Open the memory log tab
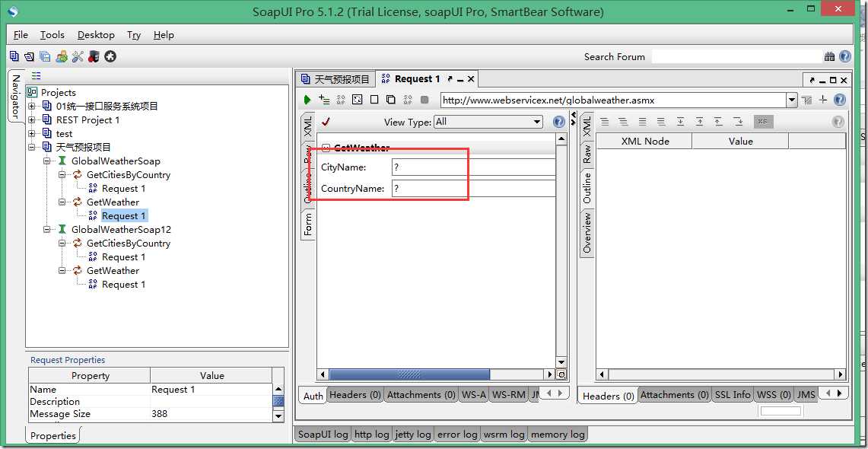 point(558,434)
